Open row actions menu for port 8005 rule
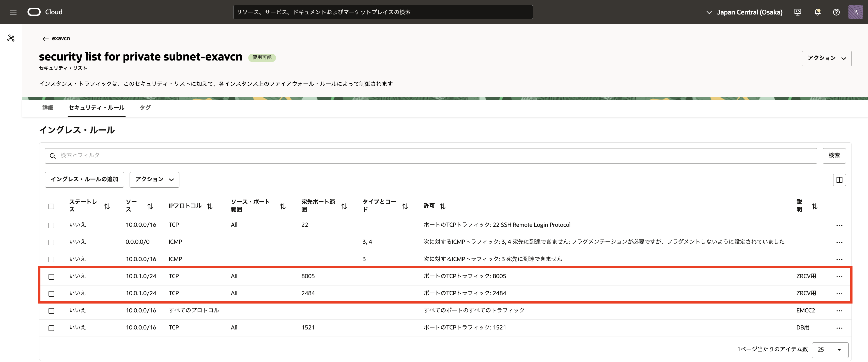Image resolution: width=868 pixels, height=362 pixels. (839, 276)
